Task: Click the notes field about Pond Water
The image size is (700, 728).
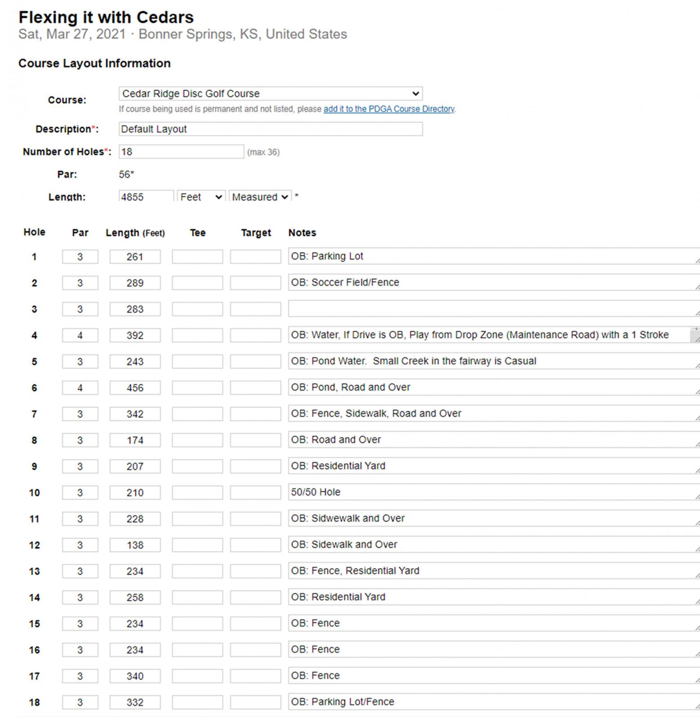Action: 494,361
